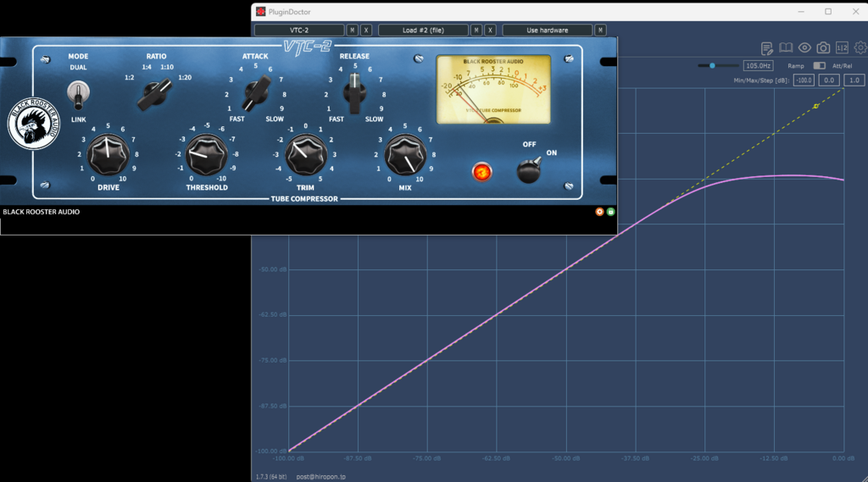Click the LINK label under mode switch
Screen dimensions: 868x482
click(79, 119)
